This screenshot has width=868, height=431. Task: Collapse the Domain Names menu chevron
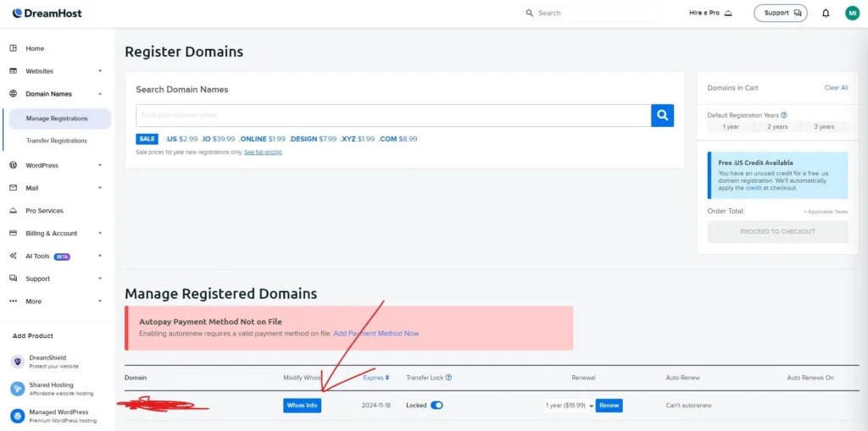(100, 94)
